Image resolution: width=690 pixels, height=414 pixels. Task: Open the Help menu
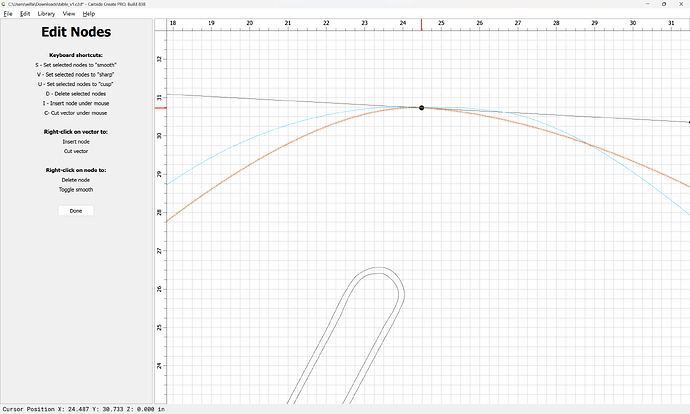pos(90,14)
